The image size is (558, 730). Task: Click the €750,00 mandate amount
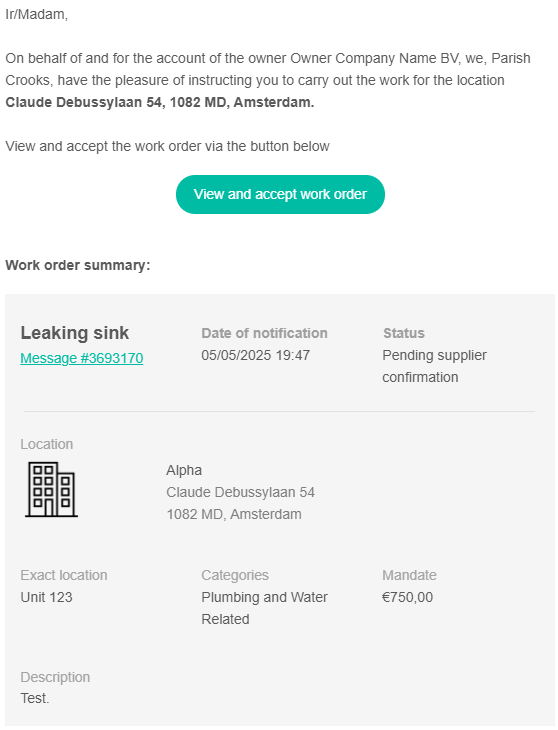click(408, 597)
